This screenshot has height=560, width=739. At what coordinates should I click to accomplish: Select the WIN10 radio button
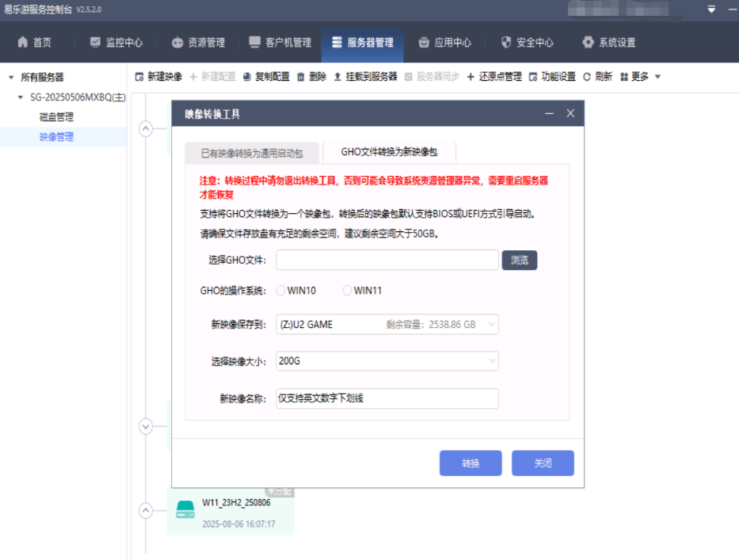point(281,291)
